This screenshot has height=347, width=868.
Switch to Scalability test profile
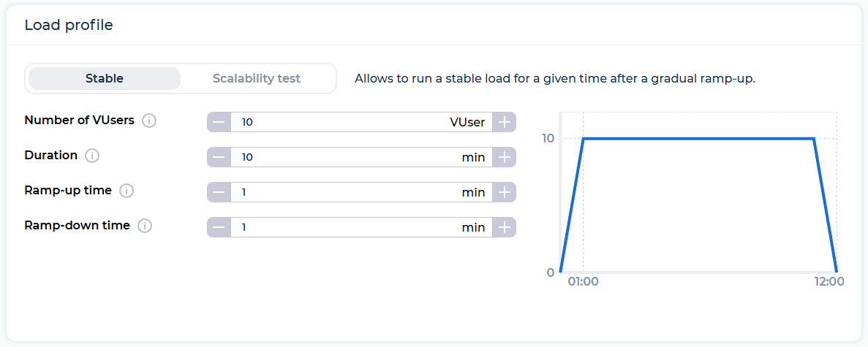[x=257, y=79]
